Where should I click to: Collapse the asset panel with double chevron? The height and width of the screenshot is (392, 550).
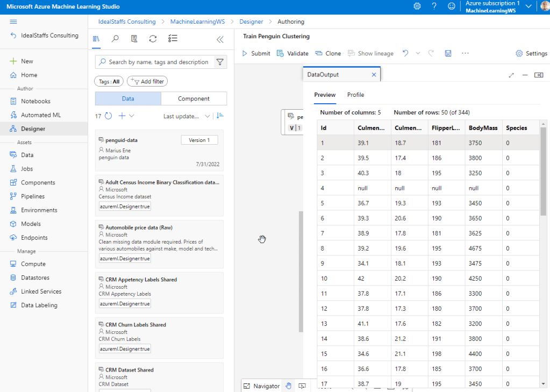click(220, 39)
